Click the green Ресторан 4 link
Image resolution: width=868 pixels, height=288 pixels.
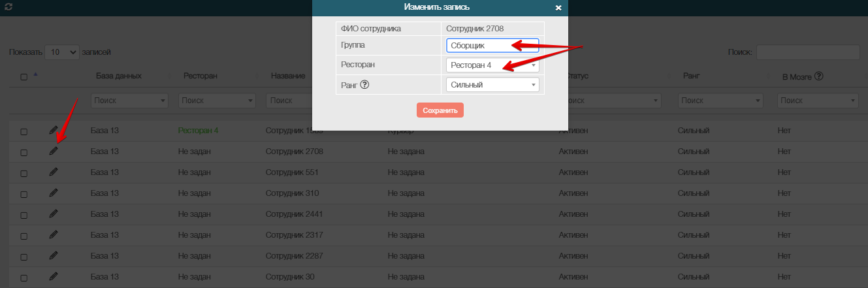coord(198,131)
